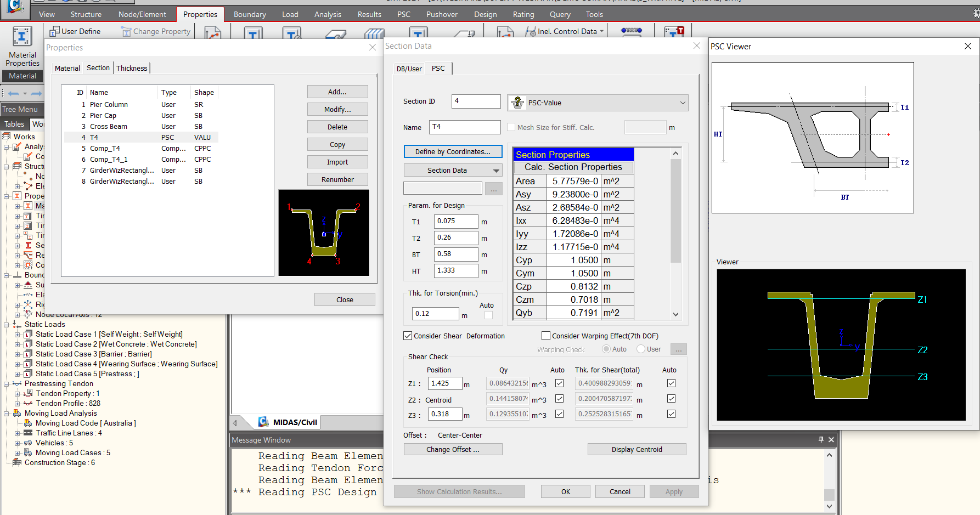Open the Section Data dropdown
This screenshot has width=980, height=515.
click(x=495, y=170)
